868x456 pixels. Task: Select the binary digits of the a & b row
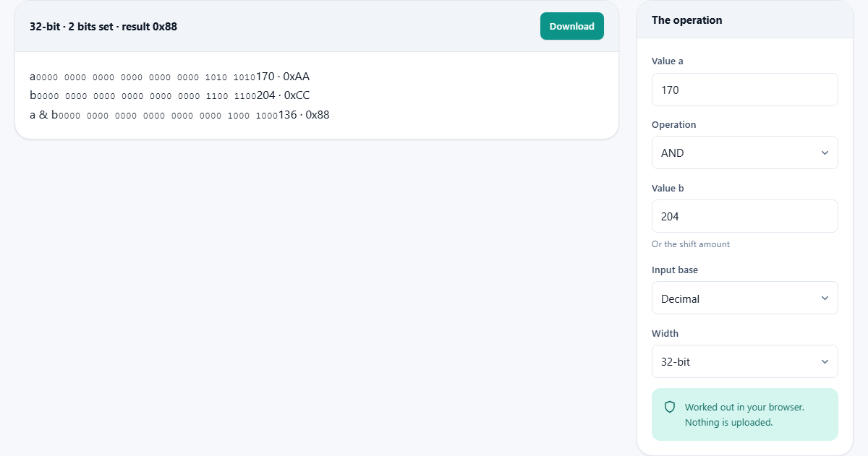(x=169, y=115)
